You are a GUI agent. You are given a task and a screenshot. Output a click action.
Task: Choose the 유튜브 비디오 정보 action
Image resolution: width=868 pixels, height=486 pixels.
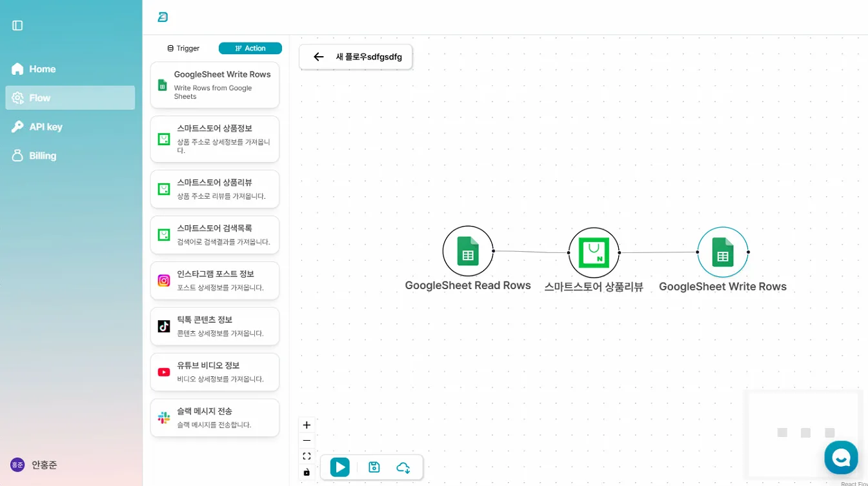coord(215,372)
